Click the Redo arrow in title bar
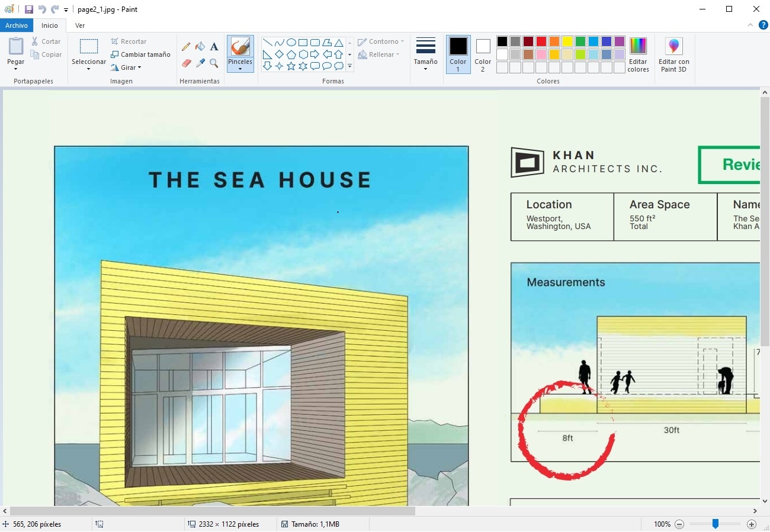 pyautogui.click(x=54, y=9)
